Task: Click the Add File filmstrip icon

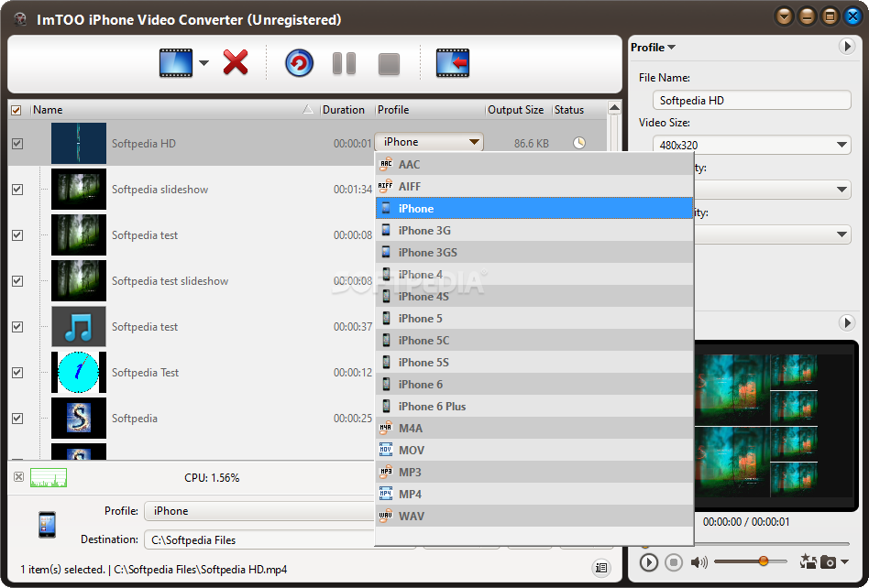Action: [x=176, y=62]
